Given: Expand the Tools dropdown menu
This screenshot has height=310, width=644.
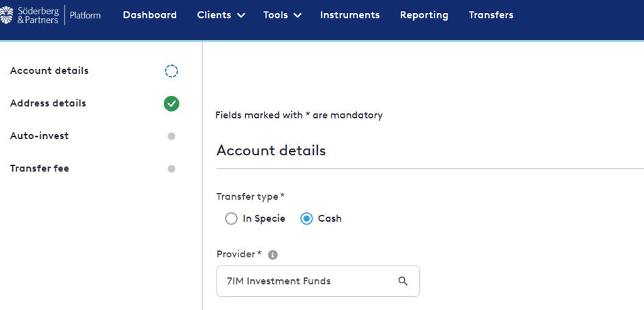Looking at the screenshot, I should pyautogui.click(x=282, y=15).
